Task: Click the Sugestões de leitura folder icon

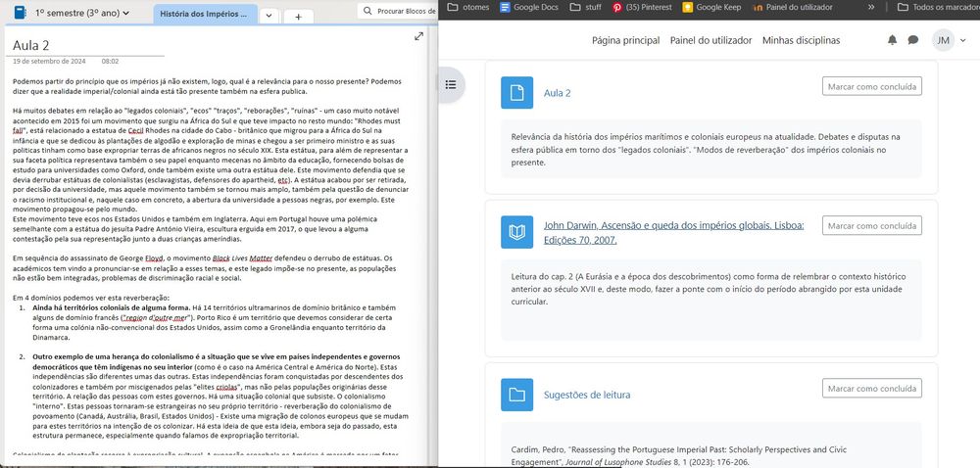Action: click(516, 395)
